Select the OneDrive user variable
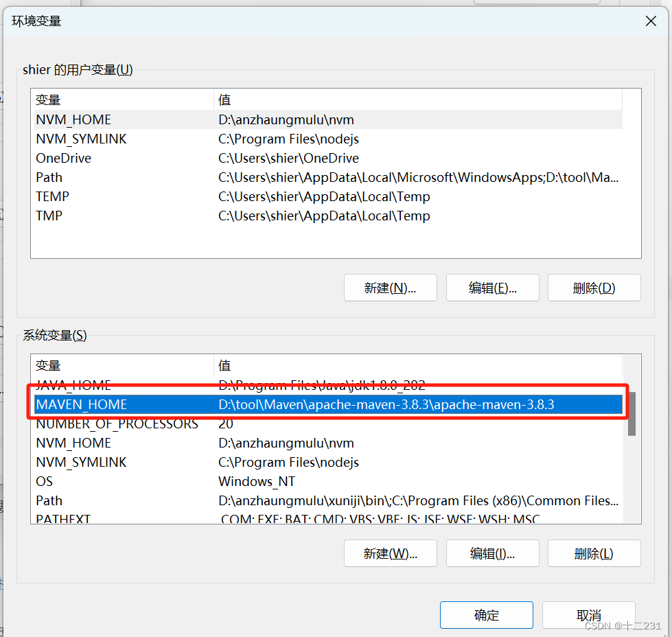 (63, 158)
